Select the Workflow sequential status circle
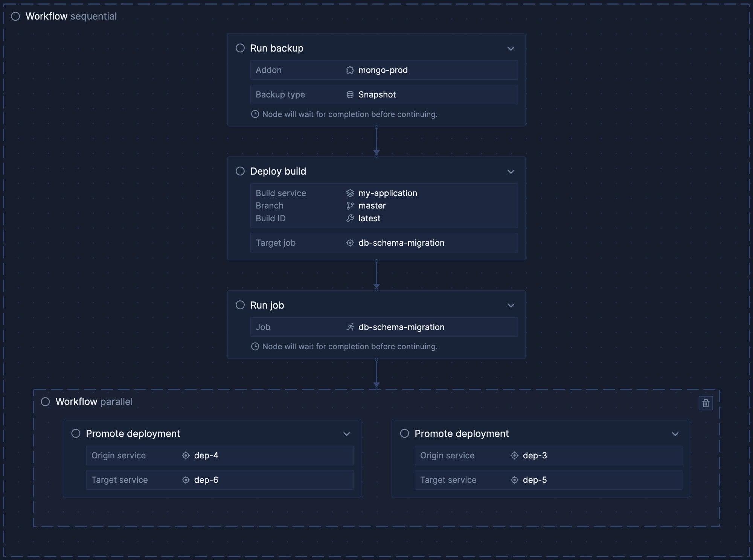This screenshot has width=753, height=560. click(15, 16)
